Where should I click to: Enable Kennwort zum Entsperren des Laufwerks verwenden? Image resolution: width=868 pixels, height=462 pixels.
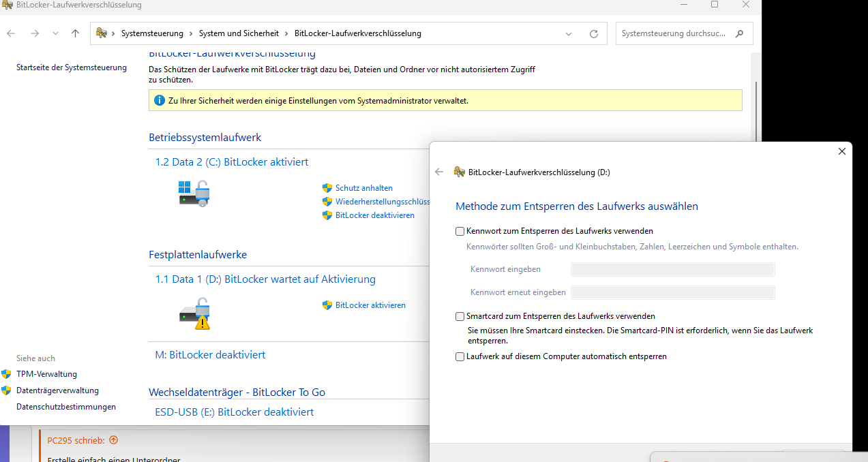point(460,232)
